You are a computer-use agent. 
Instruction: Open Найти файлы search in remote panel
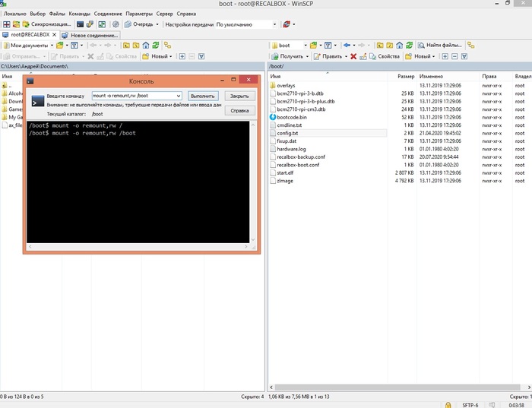click(439, 46)
